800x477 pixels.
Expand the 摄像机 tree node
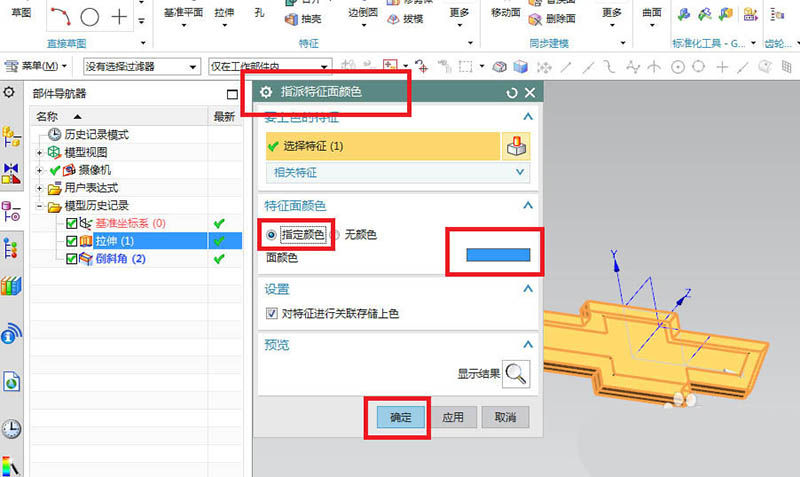pos(39,170)
